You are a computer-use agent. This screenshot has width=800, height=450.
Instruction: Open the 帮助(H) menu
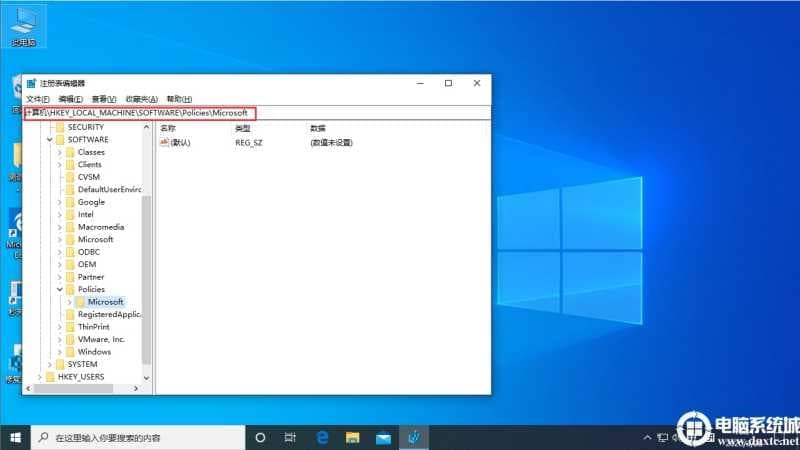(179, 99)
